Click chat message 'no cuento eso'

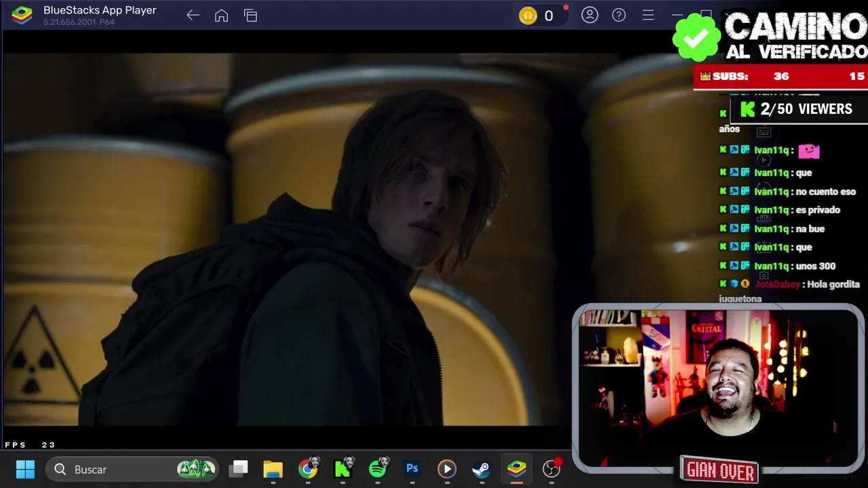(825, 191)
